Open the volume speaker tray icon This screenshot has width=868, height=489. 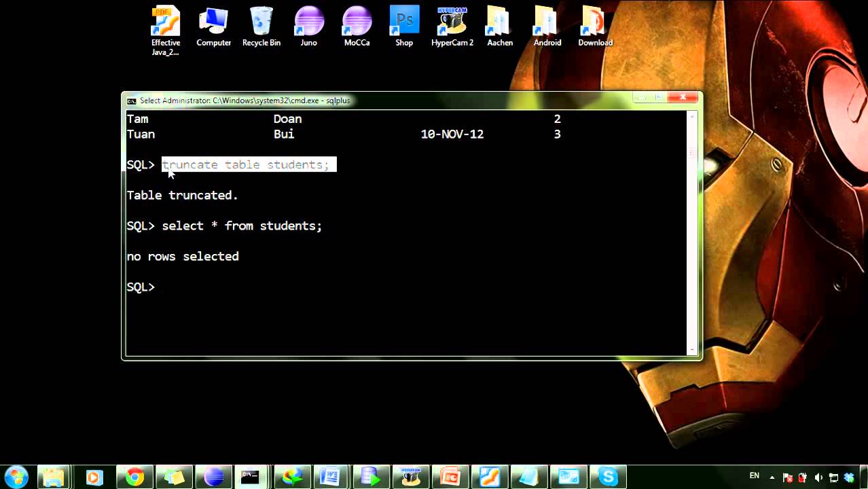(x=818, y=477)
